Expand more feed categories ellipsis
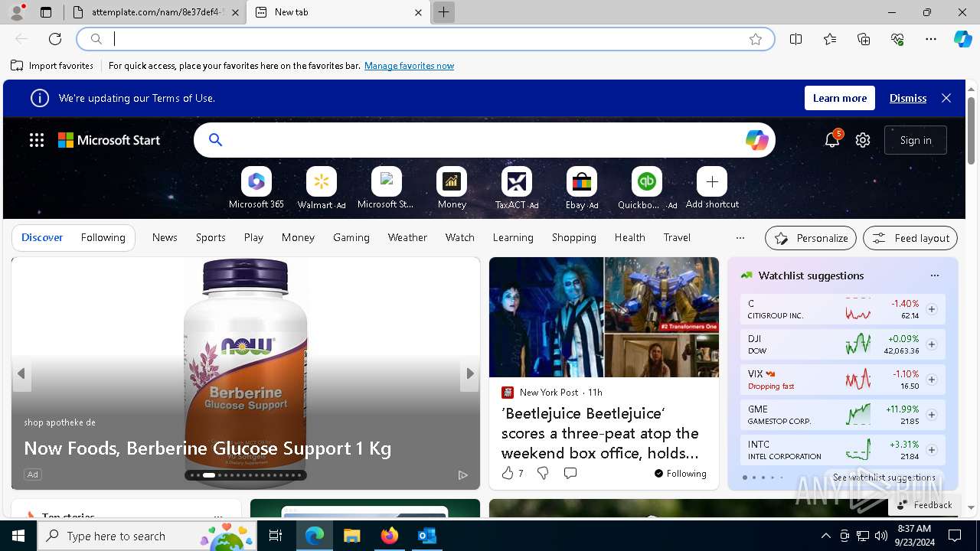Screen dimensions: 980x551 click(740, 238)
